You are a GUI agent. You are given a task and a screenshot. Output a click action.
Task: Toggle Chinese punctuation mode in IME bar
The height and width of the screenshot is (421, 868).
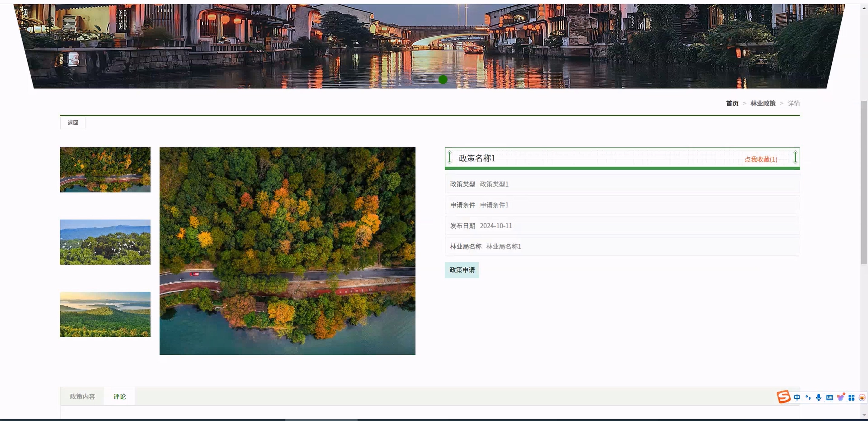pyautogui.click(x=808, y=397)
